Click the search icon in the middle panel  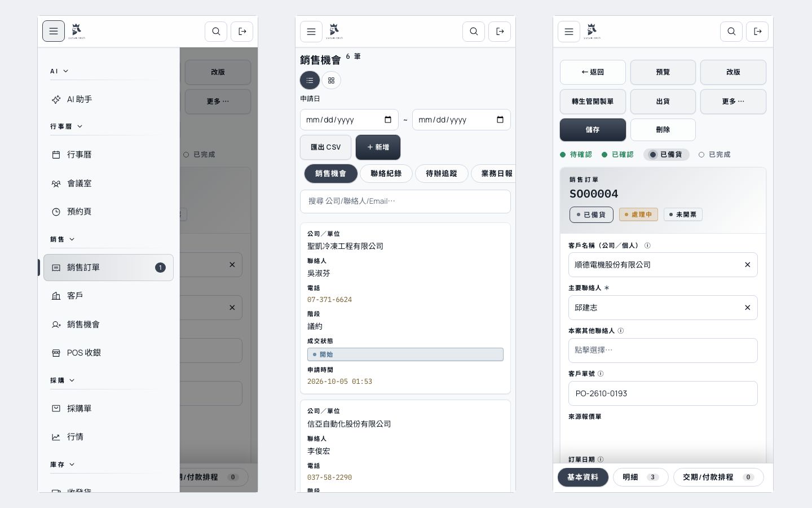pyautogui.click(x=474, y=32)
